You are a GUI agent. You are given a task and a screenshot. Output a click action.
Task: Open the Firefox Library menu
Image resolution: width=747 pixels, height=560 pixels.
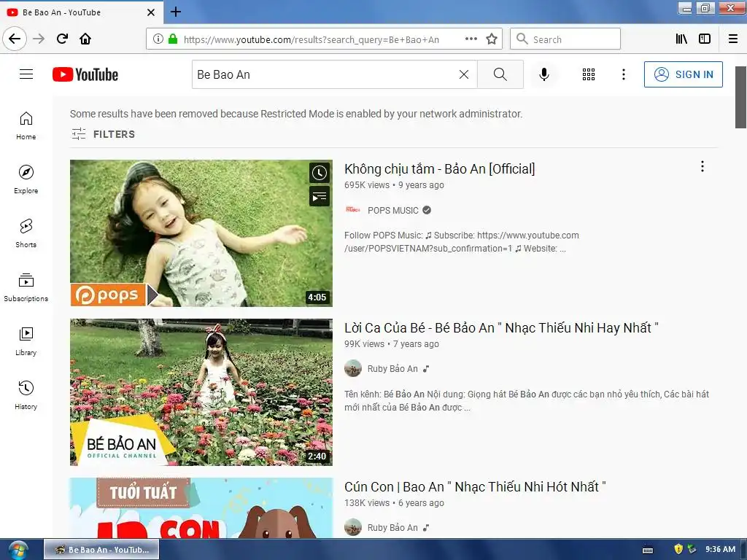tap(681, 39)
